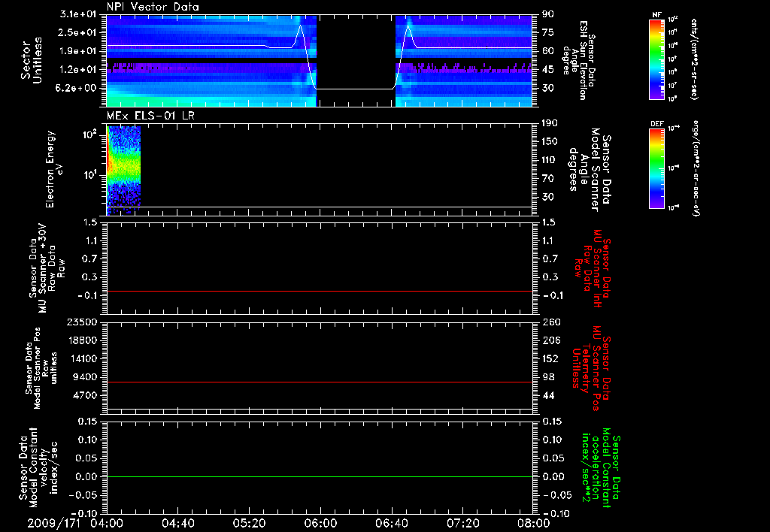This screenshot has width=770, height=532.
Task: Click the 45 degree sun elevation tick
Action: [548, 69]
